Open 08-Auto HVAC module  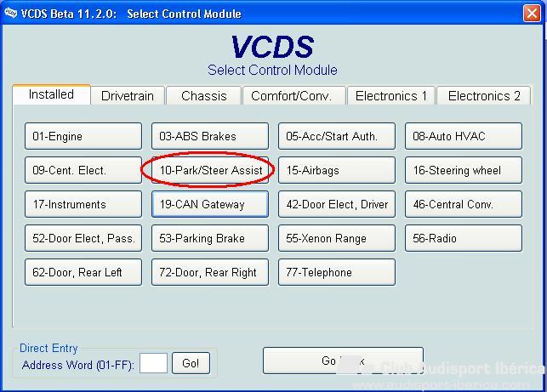tap(464, 136)
